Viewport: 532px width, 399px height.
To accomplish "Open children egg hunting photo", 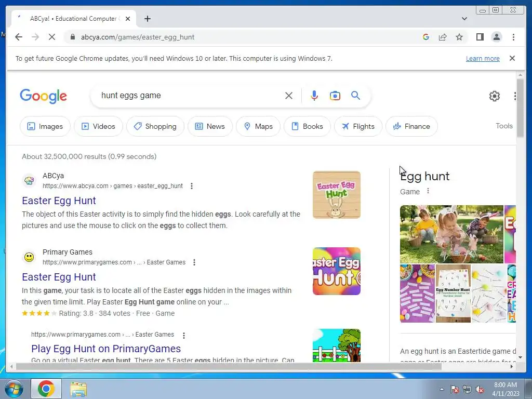I will pyautogui.click(x=451, y=234).
